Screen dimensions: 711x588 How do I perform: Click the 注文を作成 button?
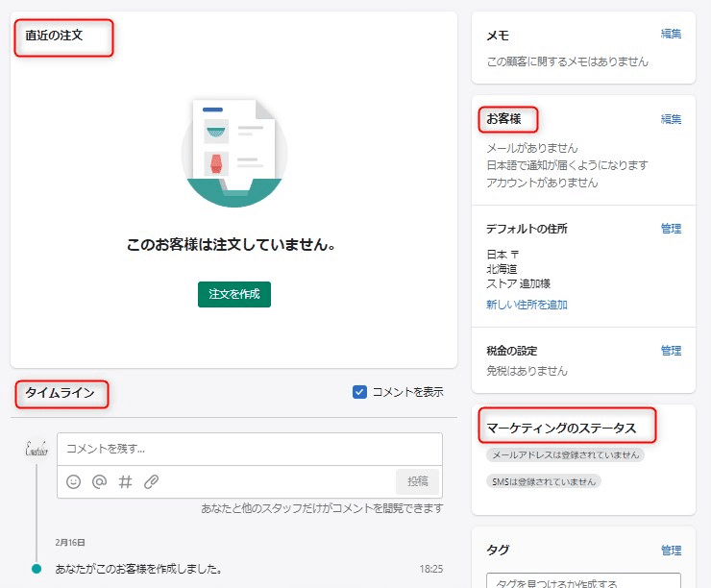[x=234, y=294]
